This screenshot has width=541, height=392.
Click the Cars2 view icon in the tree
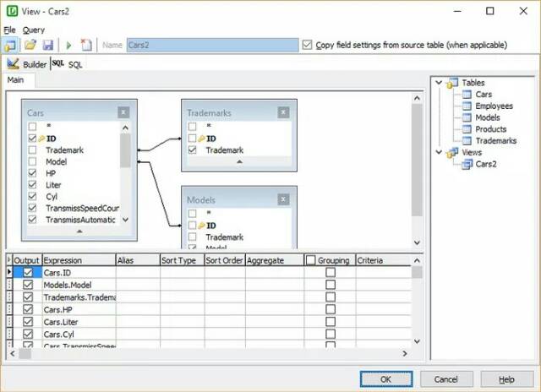point(467,164)
